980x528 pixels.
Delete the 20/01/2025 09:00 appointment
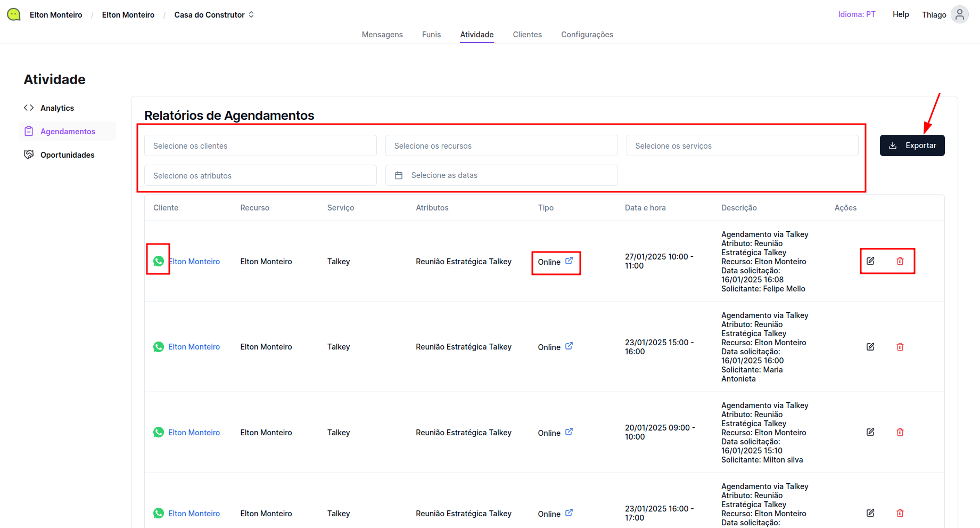(x=900, y=432)
